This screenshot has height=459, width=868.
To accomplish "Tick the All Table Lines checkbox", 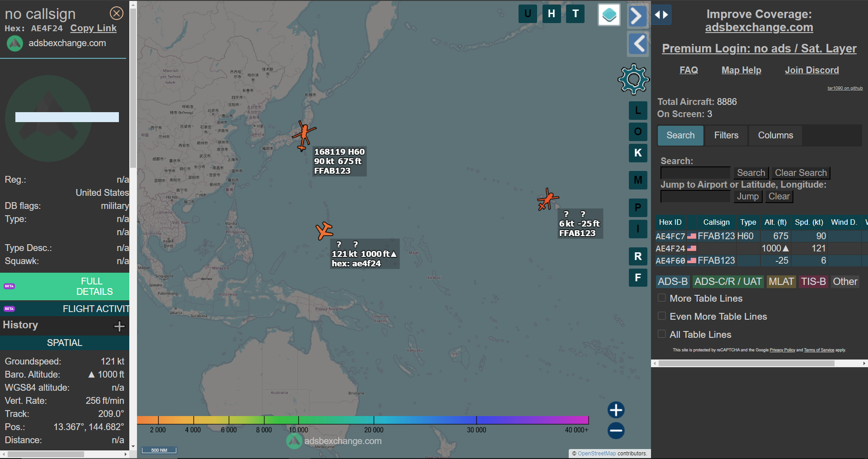I will [662, 334].
